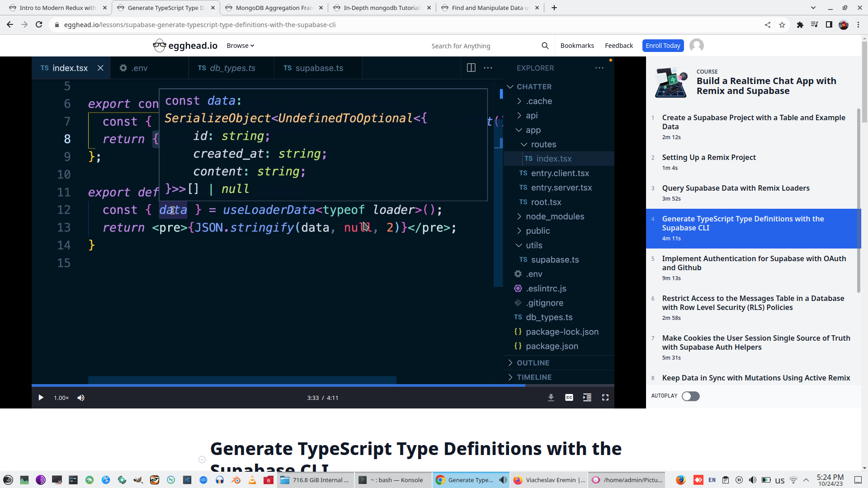868x488 pixels.
Task: Enable the Autoplay switch
Action: pos(690,396)
